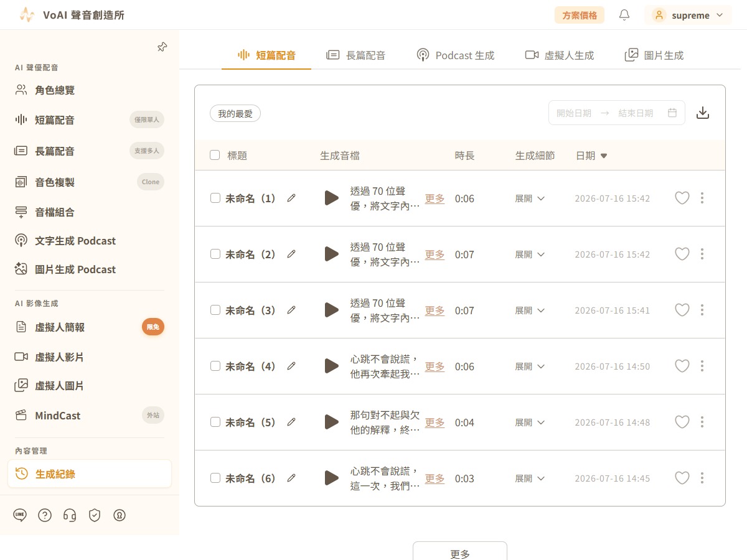Open the LINE icon in the sidebar footer

[20, 515]
